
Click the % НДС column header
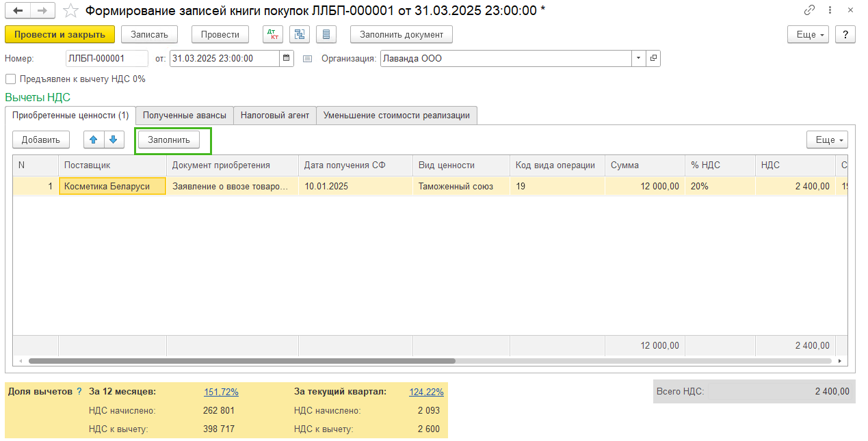point(720,165)
